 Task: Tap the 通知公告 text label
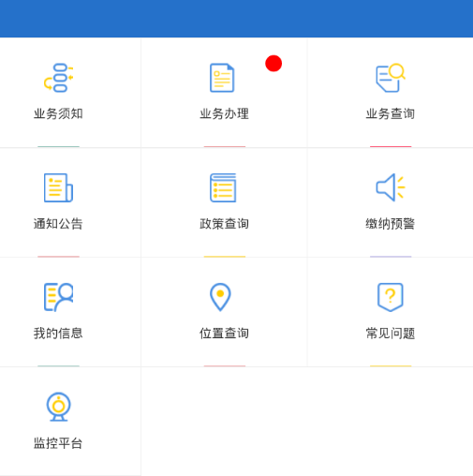pyautogui.click(x=58, y=224)
